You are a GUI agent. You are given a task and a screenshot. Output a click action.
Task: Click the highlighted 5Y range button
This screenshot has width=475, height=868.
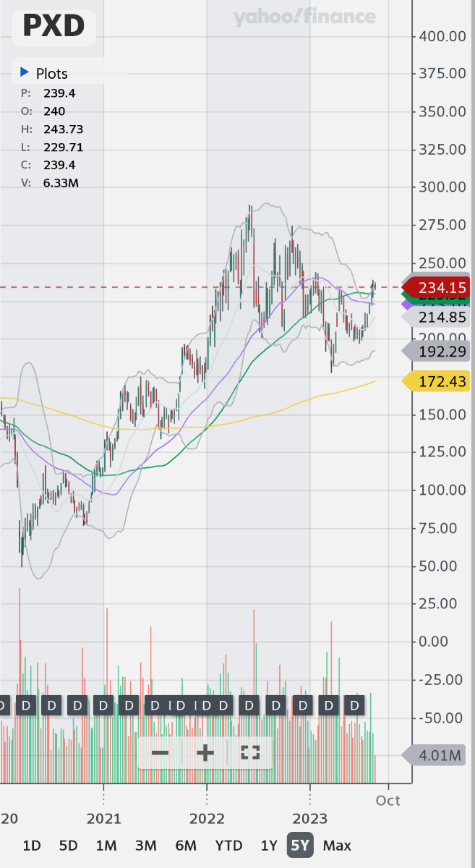point(300,846)
